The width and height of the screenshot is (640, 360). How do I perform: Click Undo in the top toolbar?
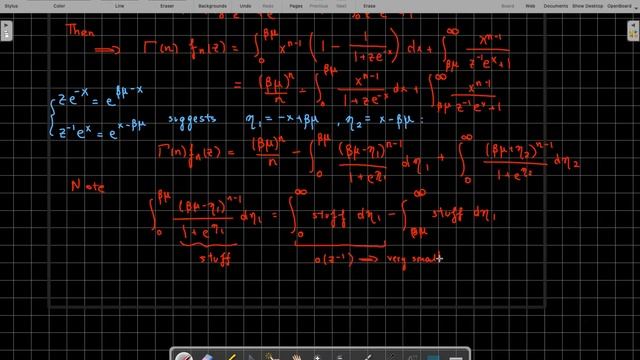(245, 6)
